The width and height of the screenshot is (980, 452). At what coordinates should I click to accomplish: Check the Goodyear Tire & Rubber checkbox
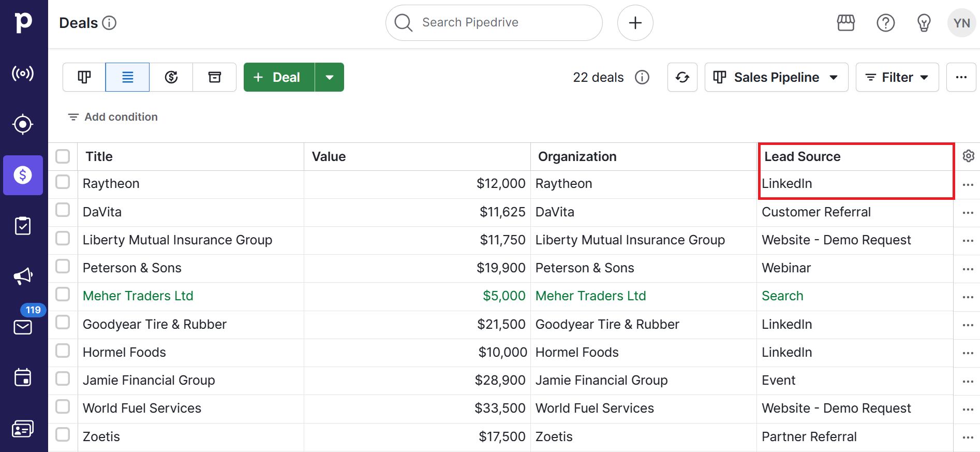pos(63,322)
